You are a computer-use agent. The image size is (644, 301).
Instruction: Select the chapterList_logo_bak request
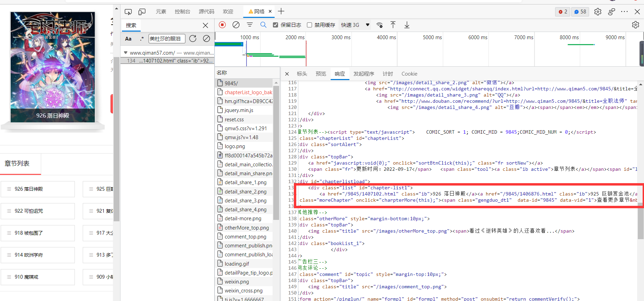tap(244, 92)
